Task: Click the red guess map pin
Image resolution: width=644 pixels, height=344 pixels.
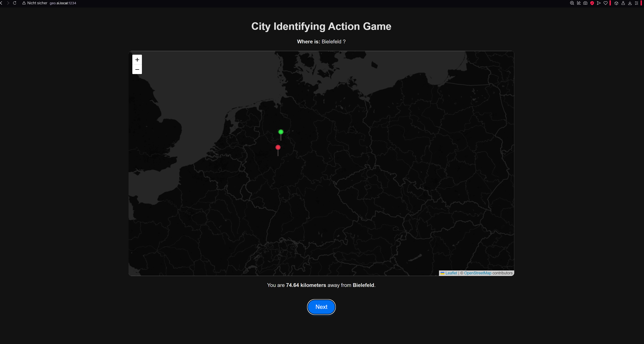Action: point(278,148)
